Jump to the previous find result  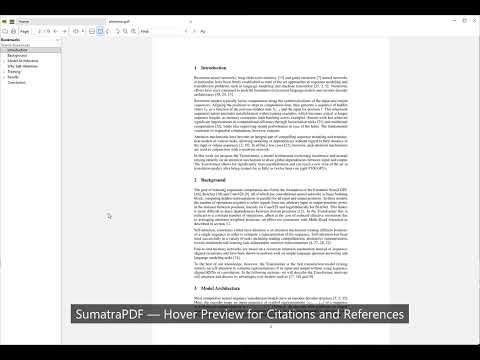(186, 31)
